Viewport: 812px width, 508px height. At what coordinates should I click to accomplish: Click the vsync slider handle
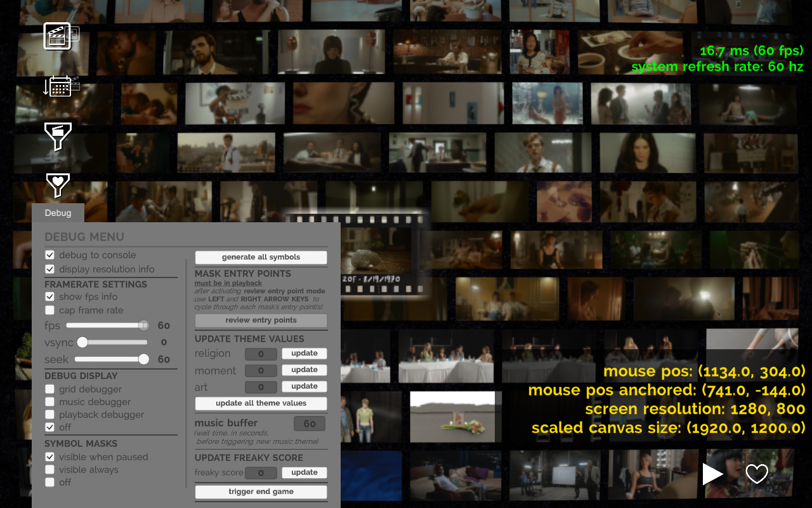(x=82, y=342)
